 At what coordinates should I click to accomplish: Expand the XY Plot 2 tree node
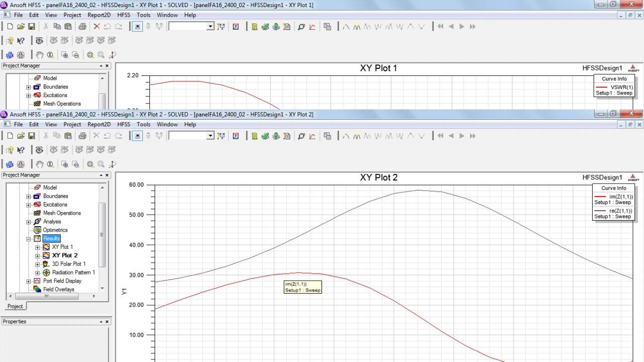tap(37, 255)
